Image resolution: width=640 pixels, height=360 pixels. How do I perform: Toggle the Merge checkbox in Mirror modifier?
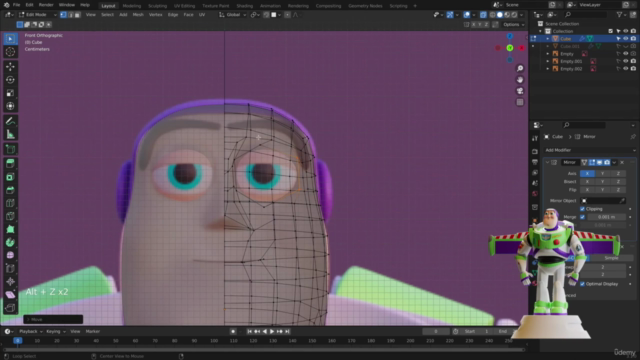[x=582, y=217]
